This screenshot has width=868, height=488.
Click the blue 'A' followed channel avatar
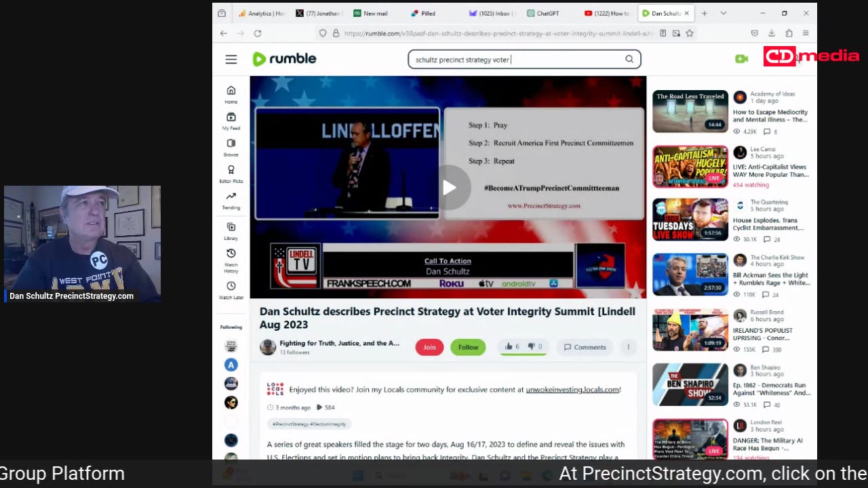coord(231,365)
